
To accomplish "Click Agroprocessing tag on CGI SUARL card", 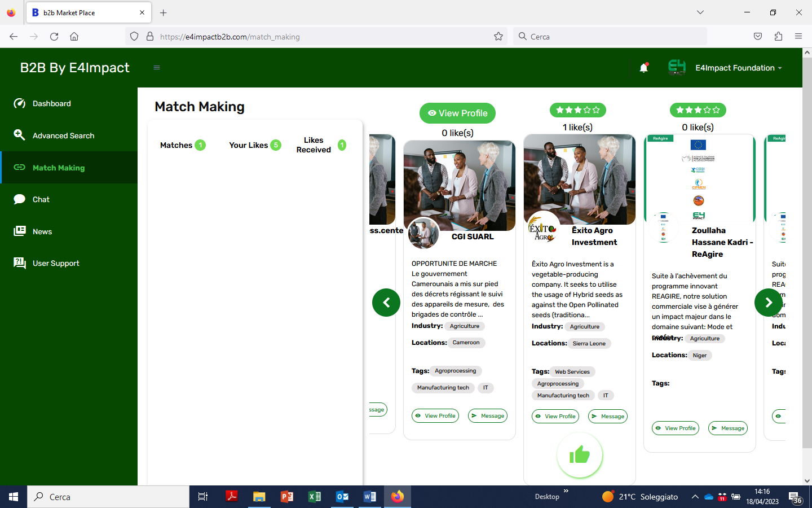I will [456, 371].
